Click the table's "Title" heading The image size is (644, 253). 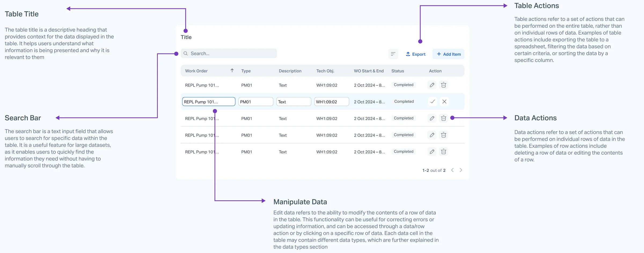[186, 37]
